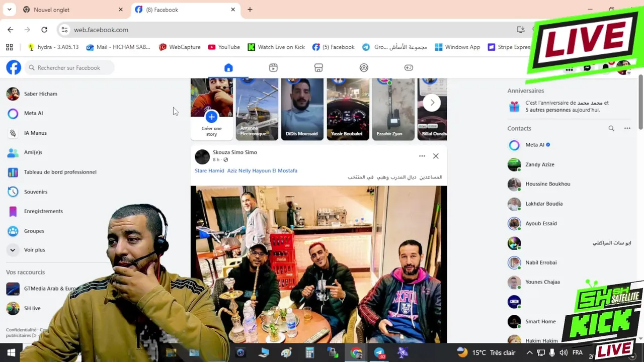Viewport: 644px width, 362px height.
Task: Open the Reels video tab icon
Action: click(273, 67)
